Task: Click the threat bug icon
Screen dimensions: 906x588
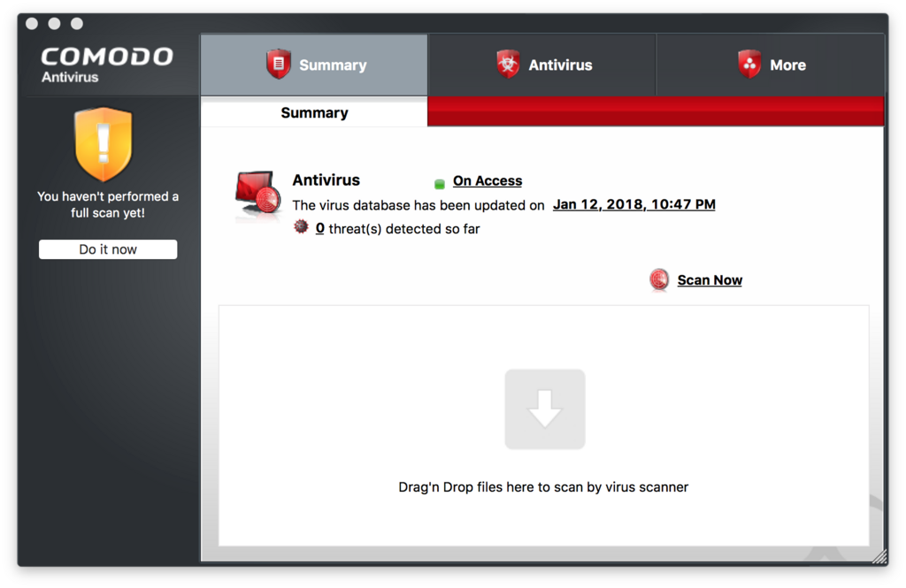Action: pos(301,227)
